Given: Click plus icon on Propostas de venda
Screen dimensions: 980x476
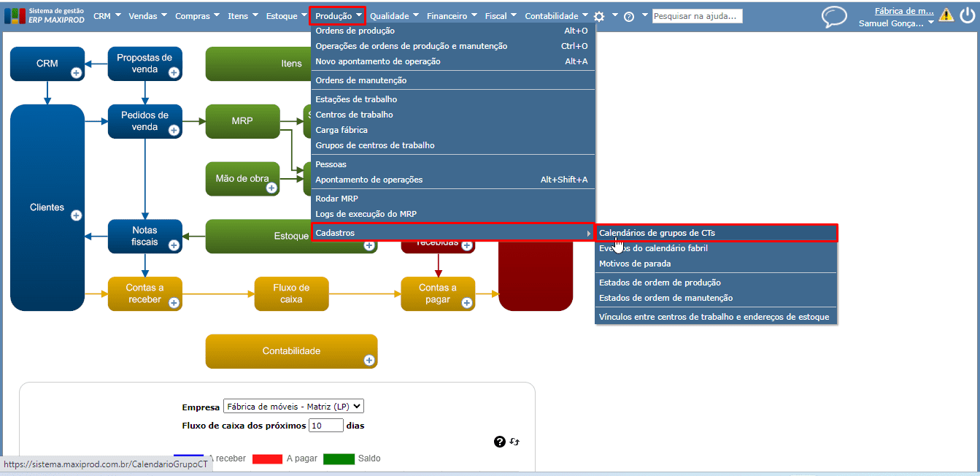Looking at the screenshot, I should click(174, 72).
